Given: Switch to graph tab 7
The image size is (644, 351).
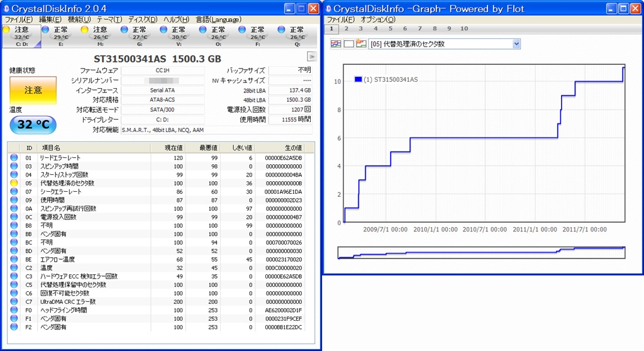Looking at the screenshot, I should 419,29.
